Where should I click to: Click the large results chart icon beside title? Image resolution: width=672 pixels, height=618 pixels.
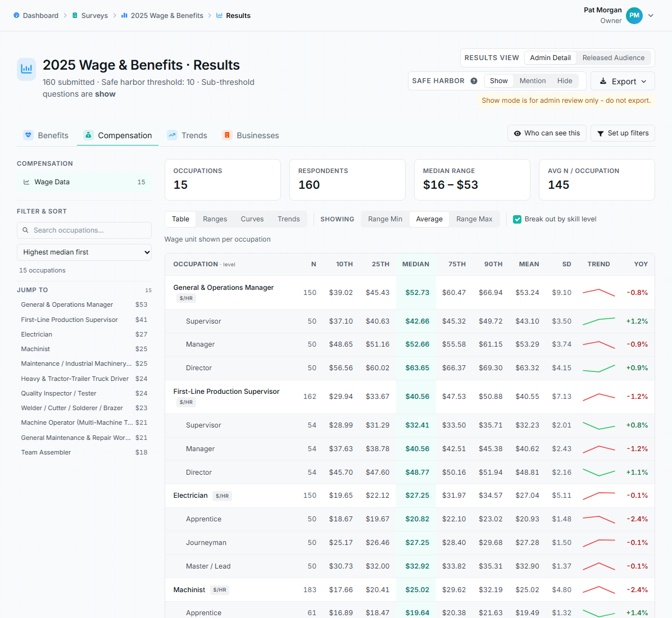click(x=26, y=69)
